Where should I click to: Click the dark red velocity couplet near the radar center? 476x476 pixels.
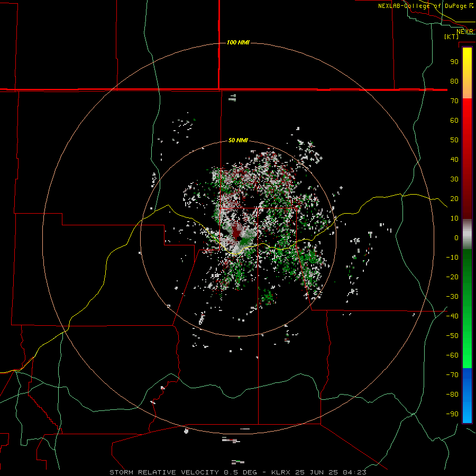tap(236, 232)
